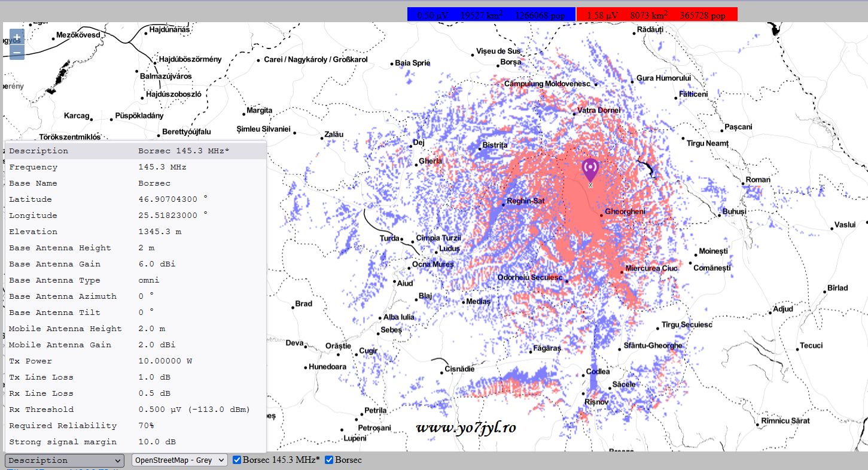
Task: Click the Vatra Dornei town label
Action: click(599, 111)
